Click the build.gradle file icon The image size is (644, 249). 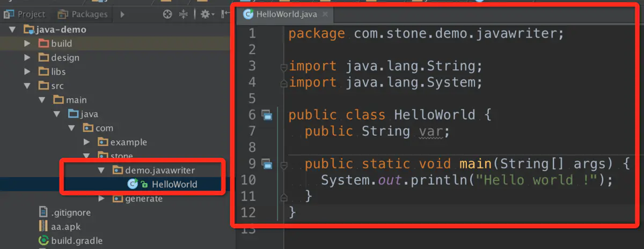coord(43,240)
